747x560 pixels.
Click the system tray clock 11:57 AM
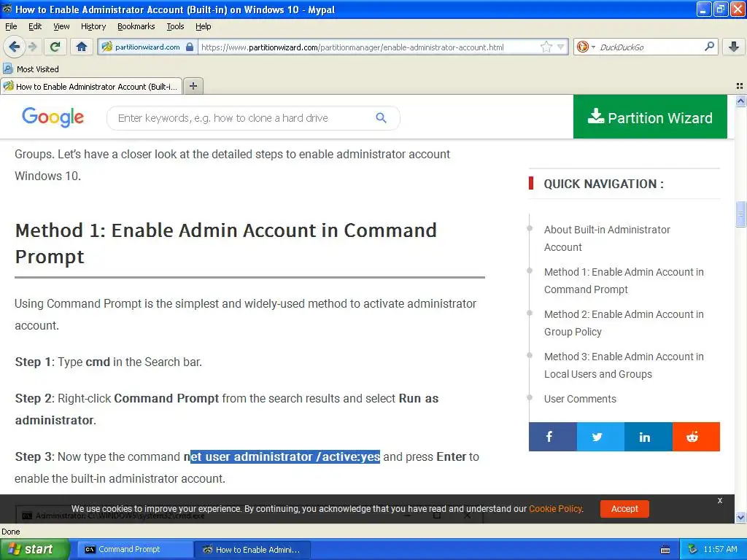[x=720, y=549]
